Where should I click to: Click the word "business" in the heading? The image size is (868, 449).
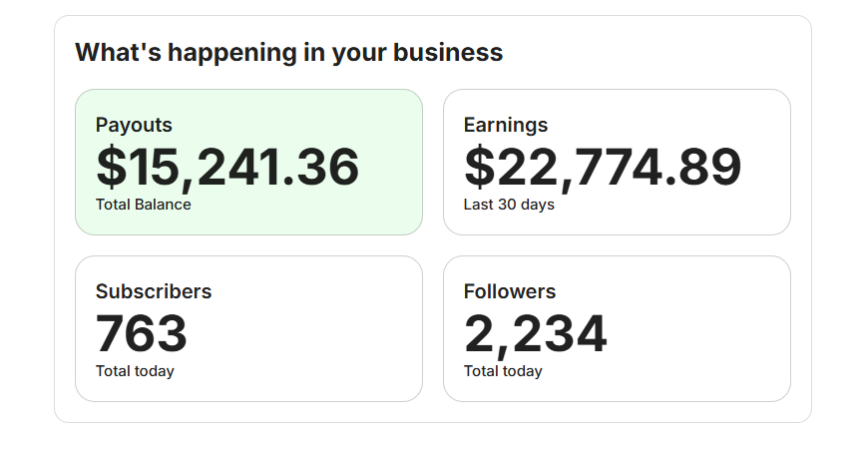pos(448,52)
